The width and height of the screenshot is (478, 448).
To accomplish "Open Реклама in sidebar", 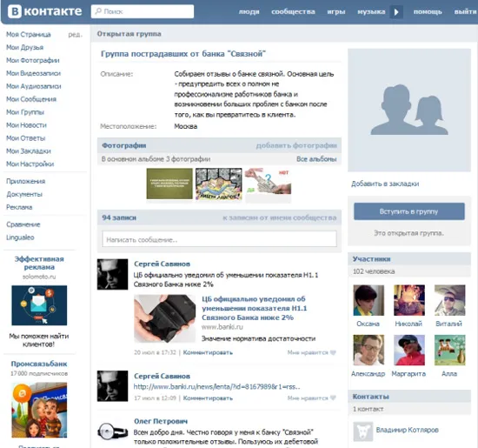I will point(19,207).
